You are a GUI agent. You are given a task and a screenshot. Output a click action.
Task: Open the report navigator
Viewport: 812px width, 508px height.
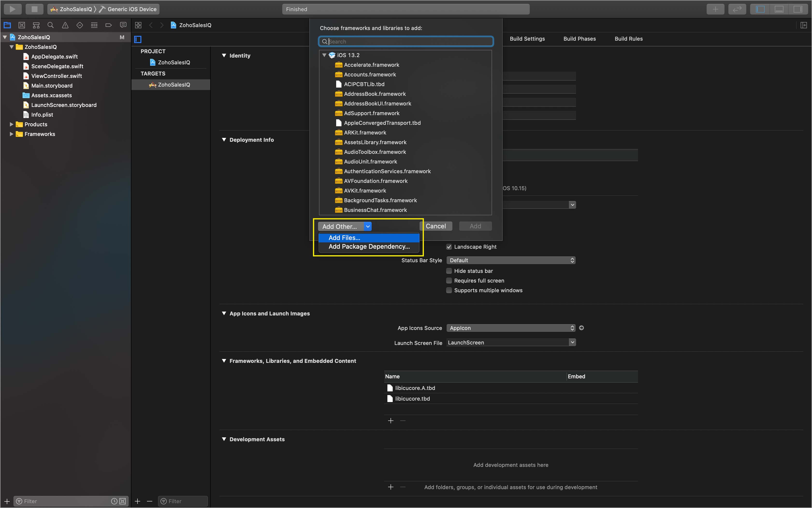point(123,25)
